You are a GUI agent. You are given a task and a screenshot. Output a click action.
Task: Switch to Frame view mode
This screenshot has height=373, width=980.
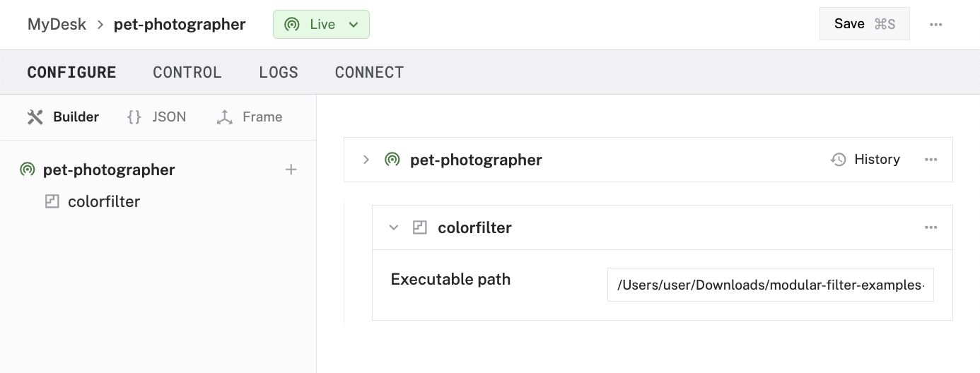(x=250, y=117)
